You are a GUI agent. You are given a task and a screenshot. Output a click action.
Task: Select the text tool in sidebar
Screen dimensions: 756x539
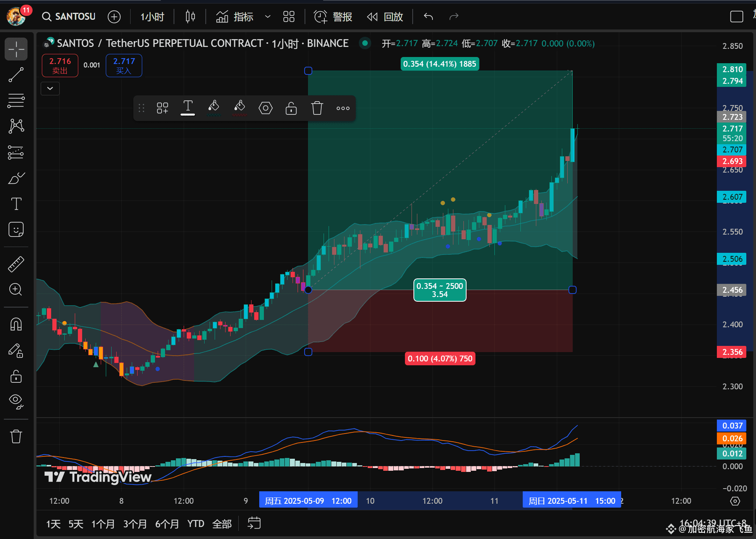click(x=16, y=204)
